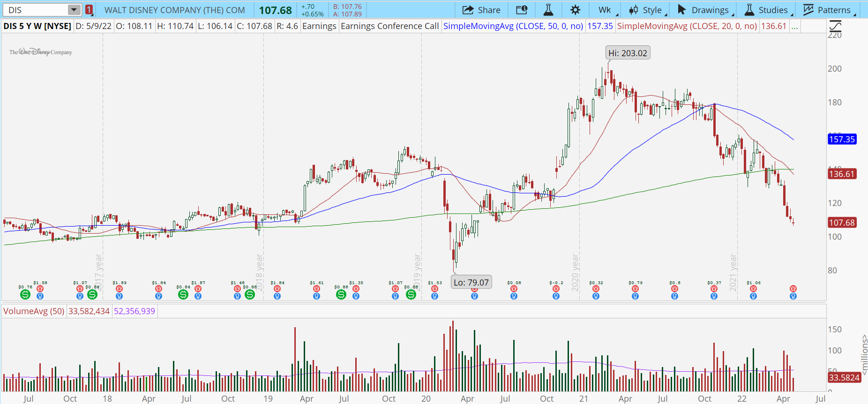868x404 pixels.
Task: Click the $1.58 earnings phone icon
Action: point(40,289)
